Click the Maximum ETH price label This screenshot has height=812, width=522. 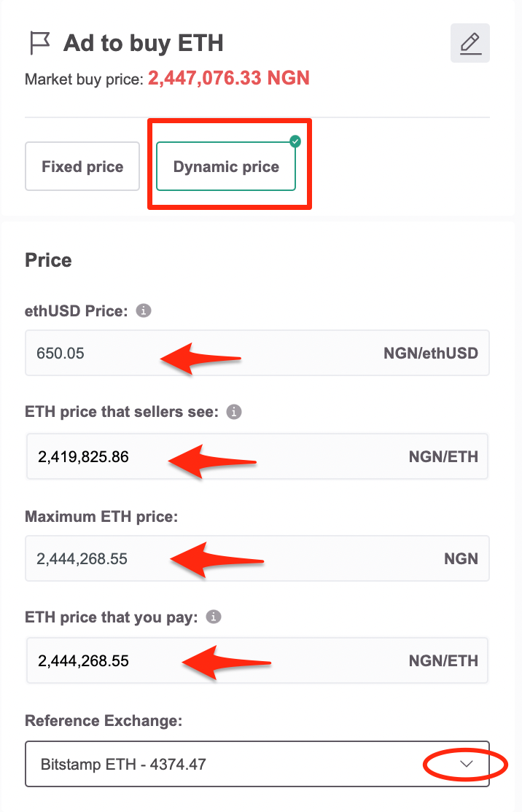tap(101, 516)
